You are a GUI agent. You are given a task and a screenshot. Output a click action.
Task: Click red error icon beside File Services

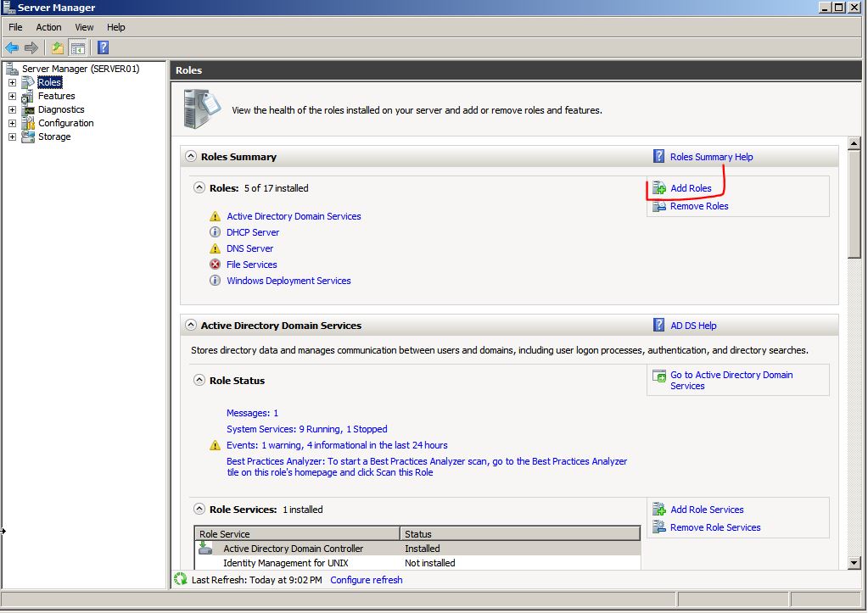(x=215, y=265)
